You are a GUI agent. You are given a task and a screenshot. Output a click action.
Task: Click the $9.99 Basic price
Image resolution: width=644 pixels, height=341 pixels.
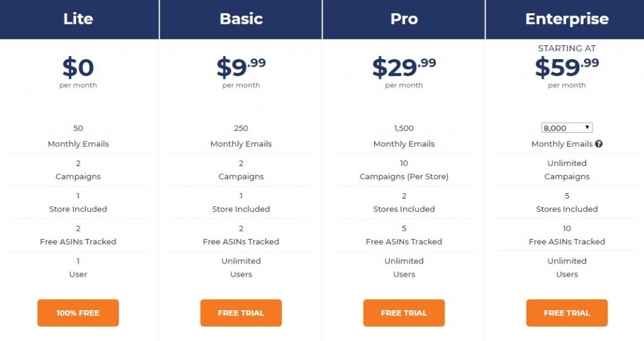(x=241, y=68)
